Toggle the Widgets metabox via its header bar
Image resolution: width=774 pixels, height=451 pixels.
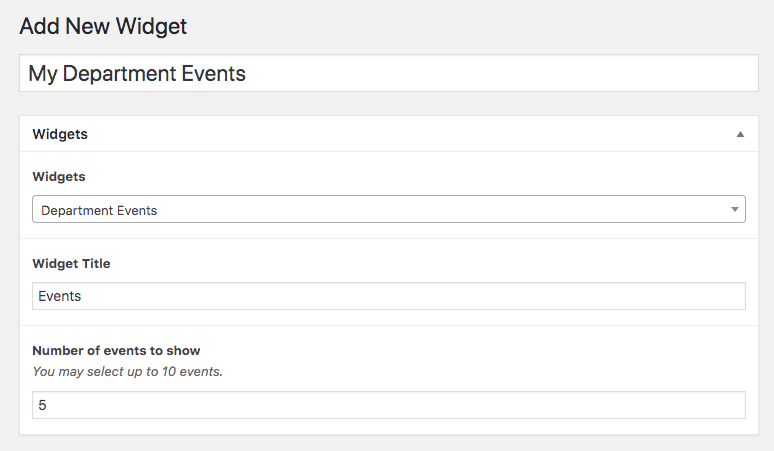[x=388, y=134]
